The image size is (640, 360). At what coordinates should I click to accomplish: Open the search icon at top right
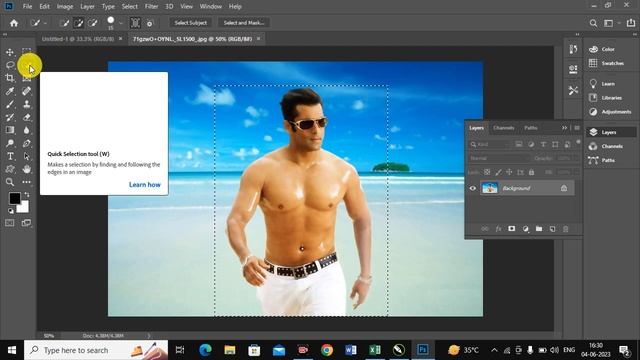pyautogui.click(x=593, y=23)
